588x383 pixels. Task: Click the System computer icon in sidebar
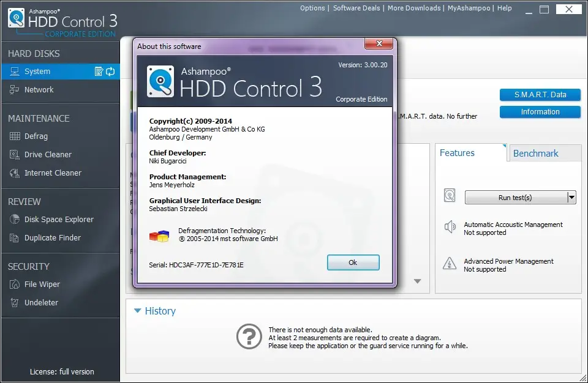(15, 71)
